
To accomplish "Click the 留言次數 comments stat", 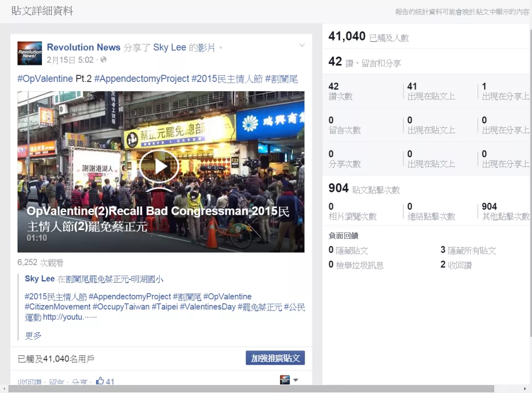I will click(x=345, y=125).
